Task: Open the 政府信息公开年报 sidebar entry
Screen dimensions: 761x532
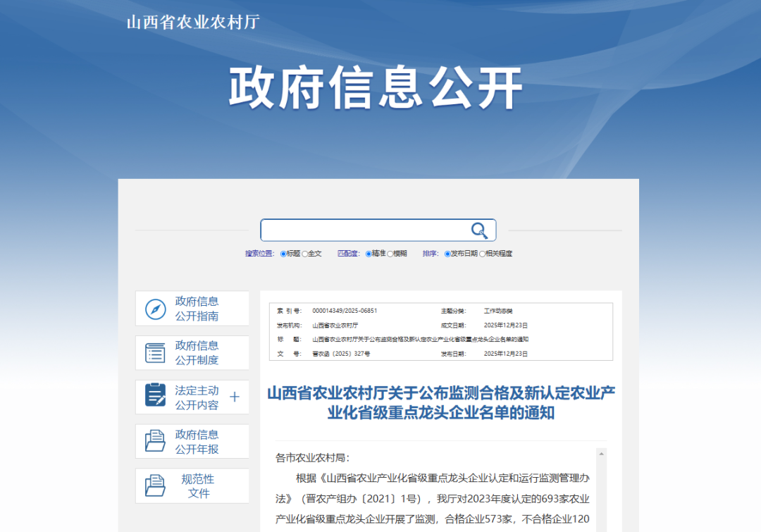Action: [x=196, y=441]
